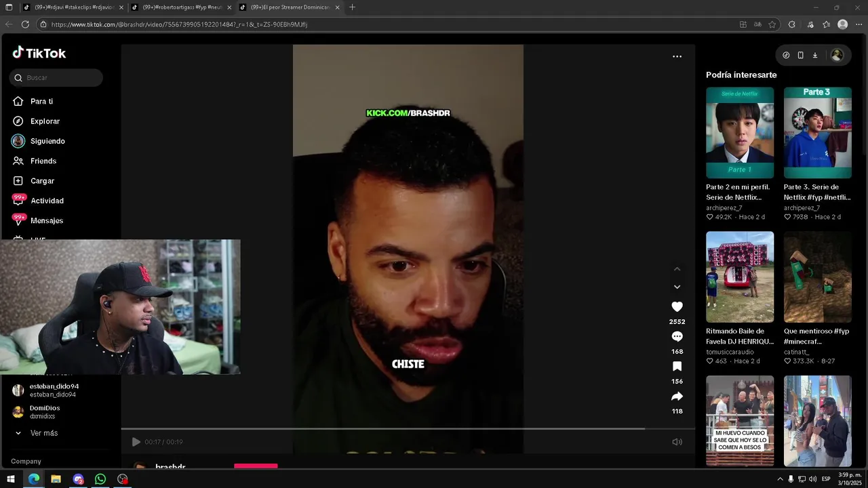
Task: Open File Explorer from taskbar
Action: [56, 479]
